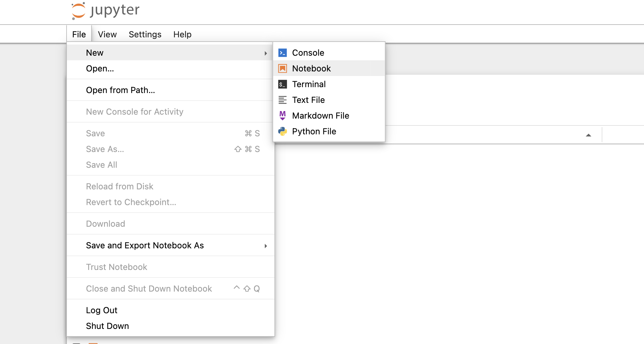This screenshot has height=344, width=644.
Task: Open the Help menu
Action: coord(182,34)
